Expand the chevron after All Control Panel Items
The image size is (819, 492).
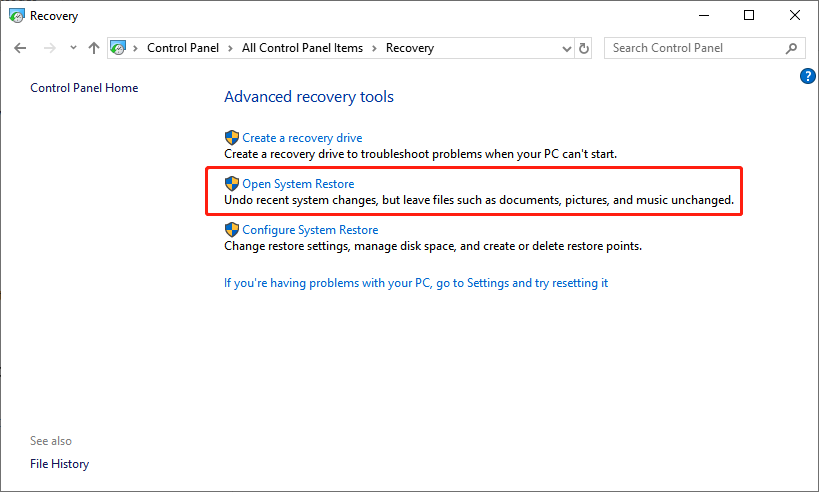374,48
